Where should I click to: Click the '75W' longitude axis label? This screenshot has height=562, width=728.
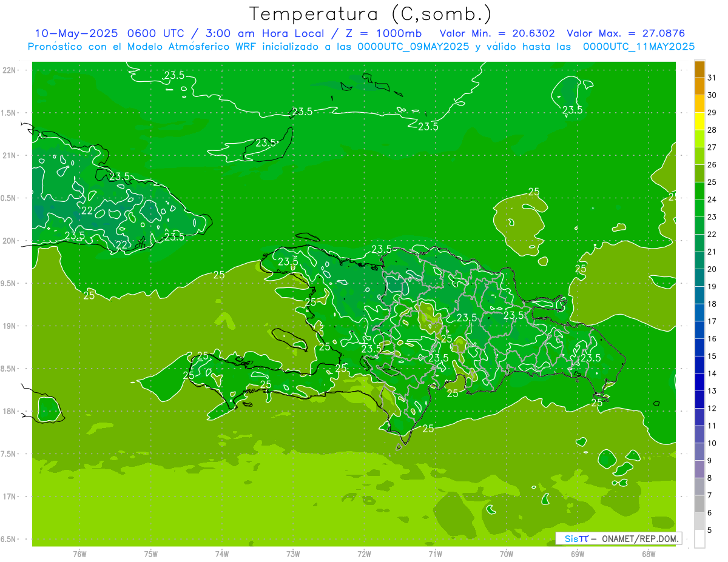pyautogui.click(x=151, y=554)
